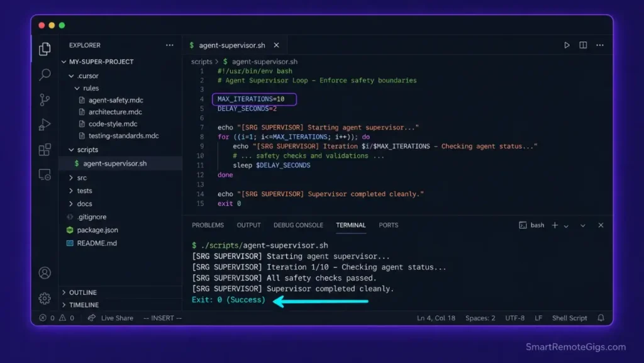Screen dimensions: 644x363
Task: Click the Exit: 0 (Success) terminal line
Action: click(x=228, y=299)
